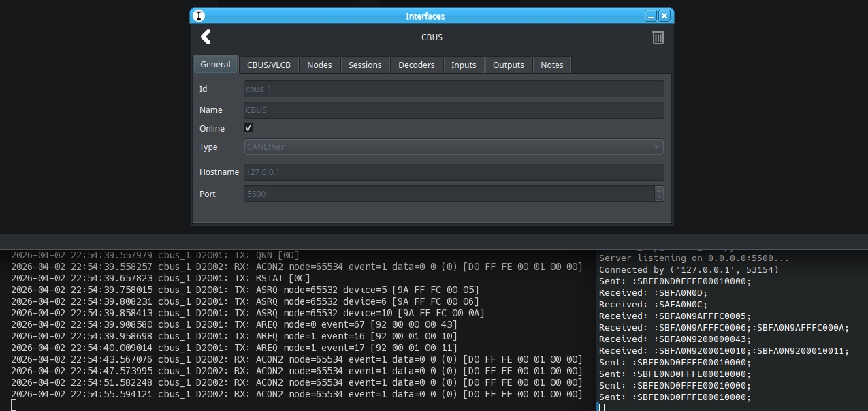Click the trash delete icon
Viewport: 868px width, 411px height.
click(658, 37)
